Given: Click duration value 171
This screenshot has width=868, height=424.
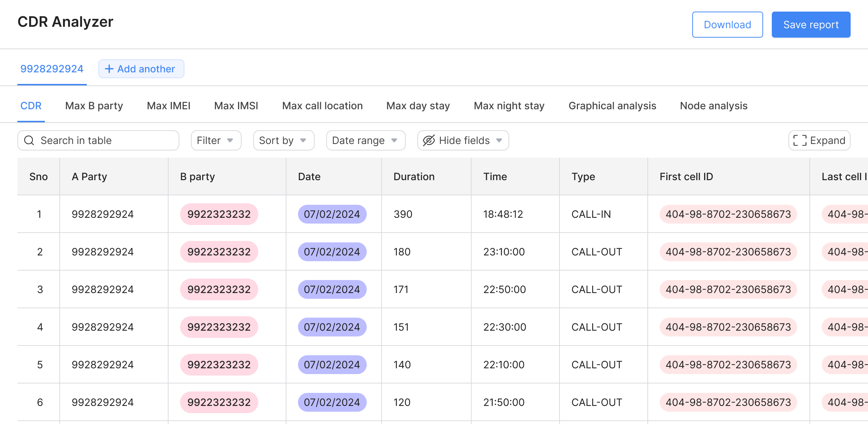Looking at the screenshot, I should point(401,289).
